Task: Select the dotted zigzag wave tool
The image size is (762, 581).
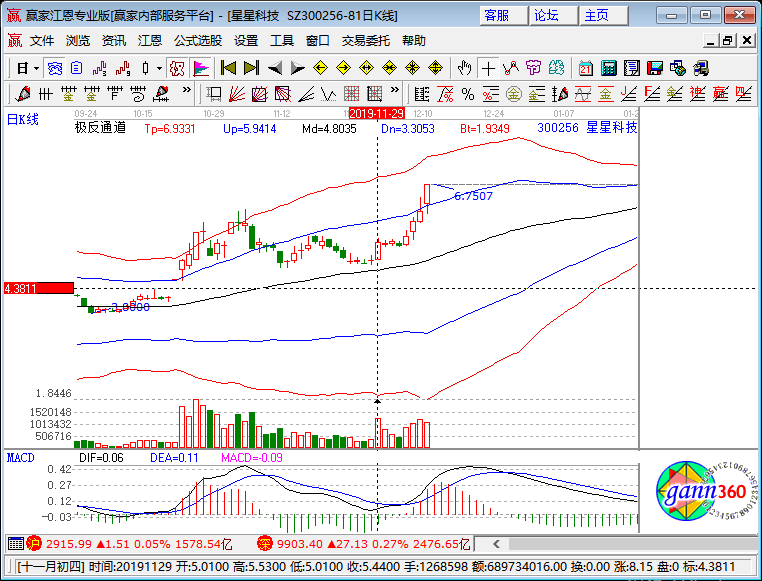Action: [x=329, y=94]
